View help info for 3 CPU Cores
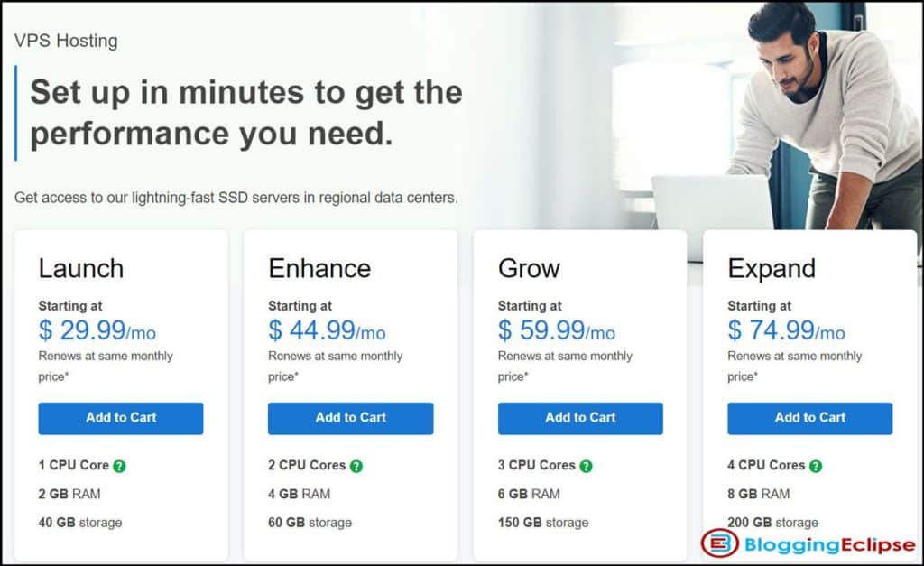The height and width of the screenshot is (566, 924). click(x=585, y=465)
